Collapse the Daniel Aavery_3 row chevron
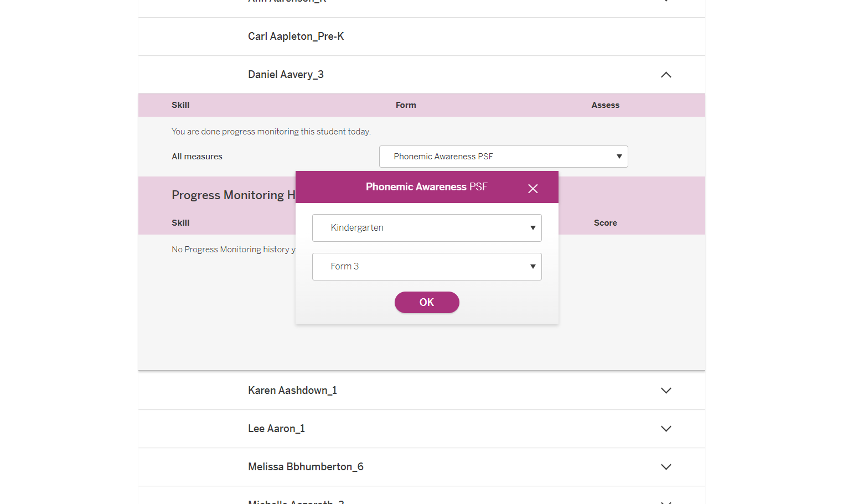The width and height of the screenshot is (853, 504). pos(666,75)
